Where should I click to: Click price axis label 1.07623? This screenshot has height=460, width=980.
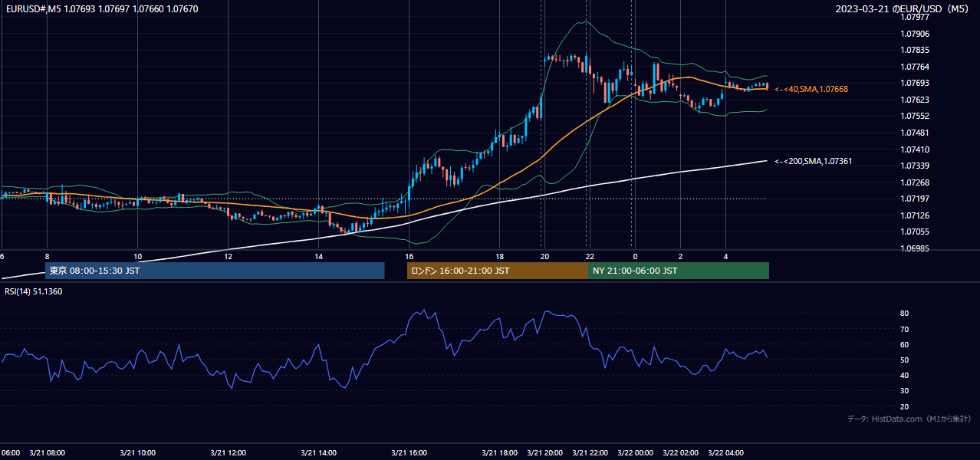915,100
